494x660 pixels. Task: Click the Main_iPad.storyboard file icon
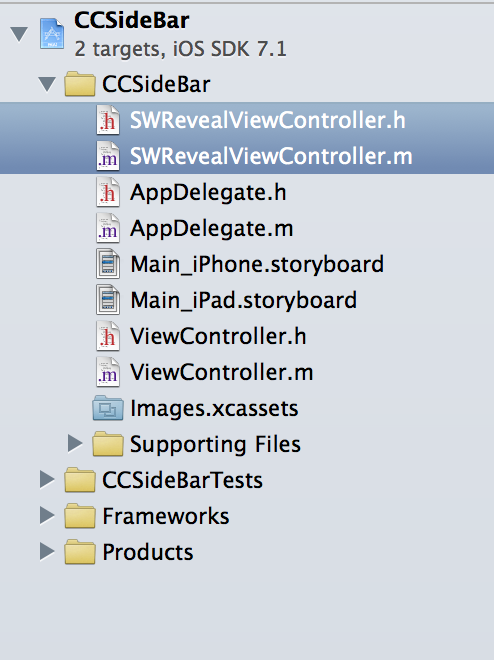pyautogui.click(x=108, y=300)
